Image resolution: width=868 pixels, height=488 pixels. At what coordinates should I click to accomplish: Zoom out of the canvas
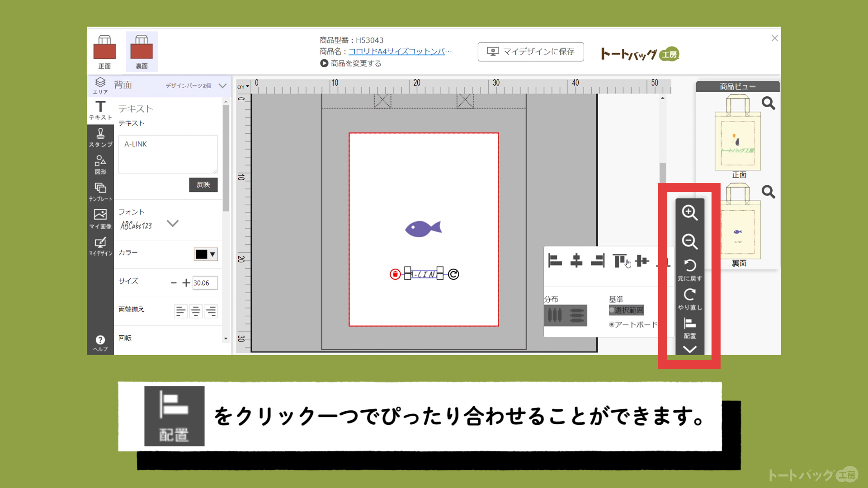point(689,241)
